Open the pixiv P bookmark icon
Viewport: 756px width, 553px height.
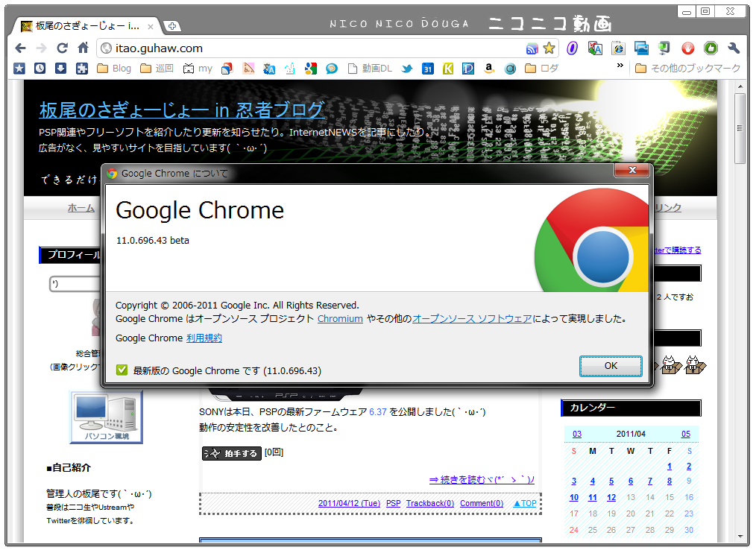(468, 69)
